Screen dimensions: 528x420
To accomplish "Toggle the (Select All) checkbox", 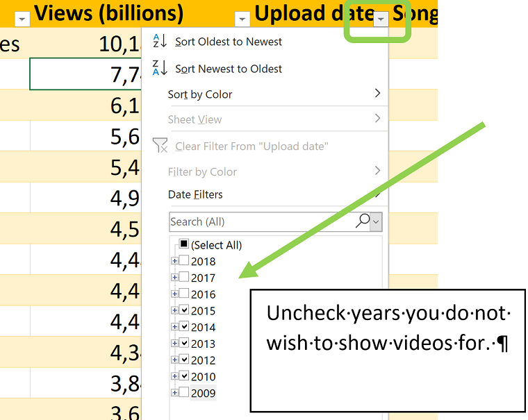I will click(x=184, y=243).
